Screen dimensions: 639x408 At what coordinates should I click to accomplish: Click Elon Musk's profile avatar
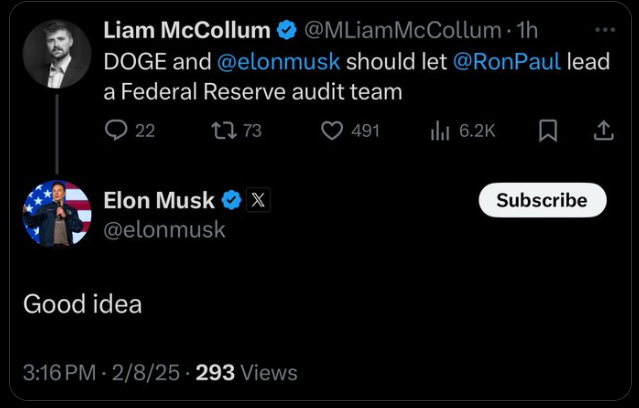pyautogui.click(x=57, y=213)
